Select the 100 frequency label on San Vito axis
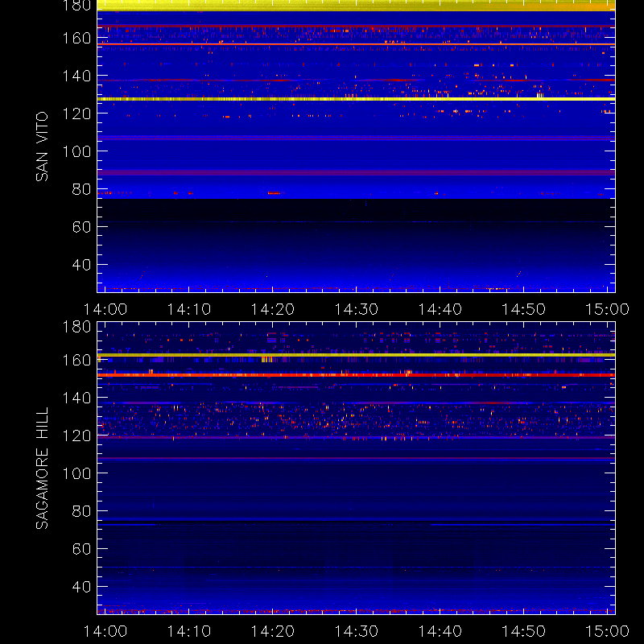 [76, 151]
